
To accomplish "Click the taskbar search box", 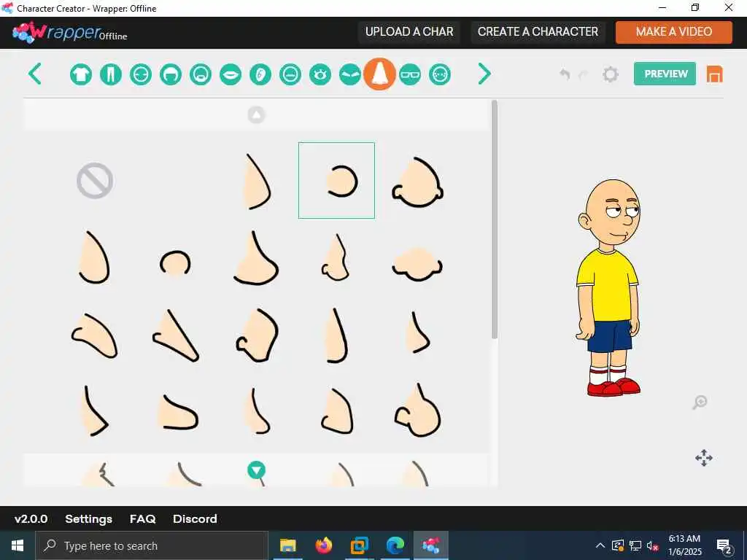I will [152, 545].
